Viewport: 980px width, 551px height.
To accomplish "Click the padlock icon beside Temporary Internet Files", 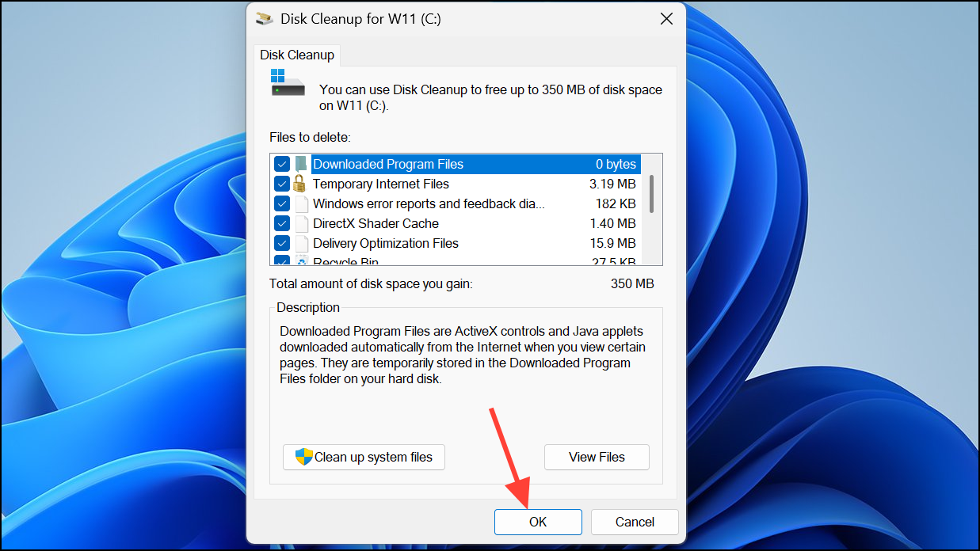I will pos(301,183).
